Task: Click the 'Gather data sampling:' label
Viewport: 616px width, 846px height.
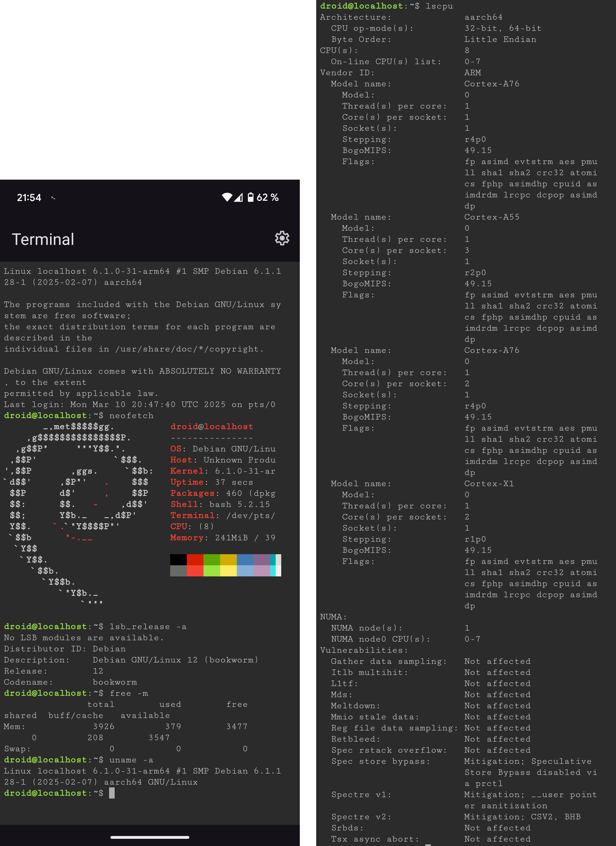Action: pyautogui.click(x=389, y=661)
